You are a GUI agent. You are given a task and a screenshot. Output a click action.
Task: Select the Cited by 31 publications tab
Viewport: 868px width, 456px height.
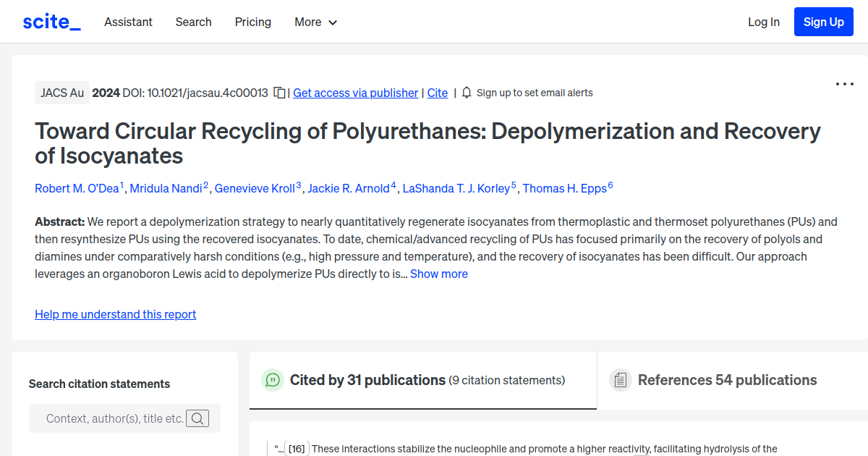tap(367, 379)
